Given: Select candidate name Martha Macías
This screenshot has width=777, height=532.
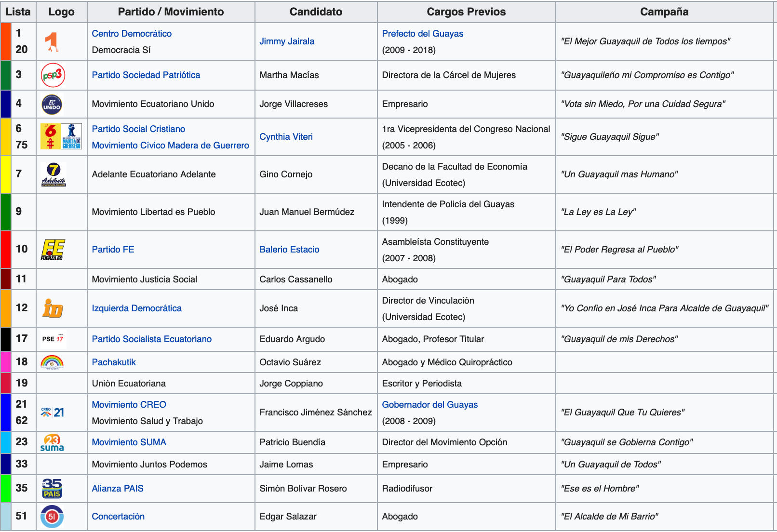Looking at the screenshot, I should (289, 75).
